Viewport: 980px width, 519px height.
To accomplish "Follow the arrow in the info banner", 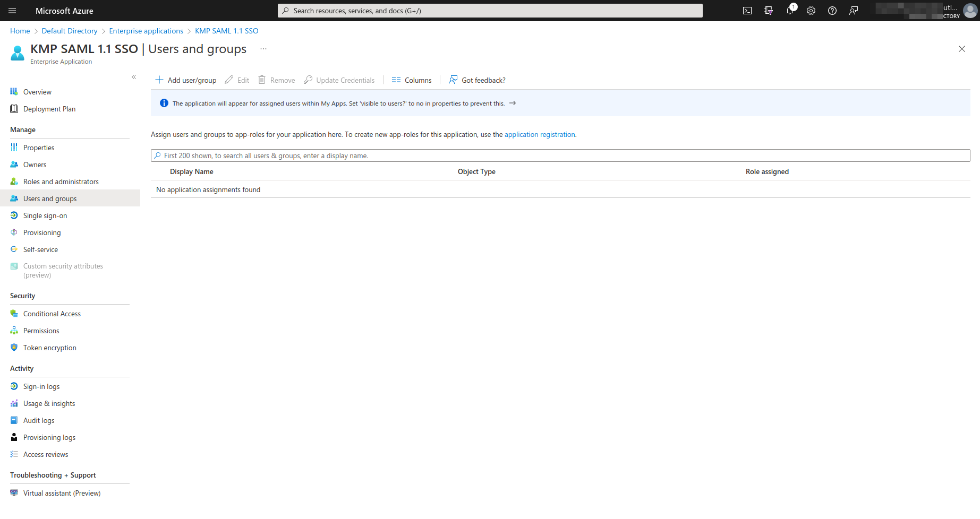I will click(x=513, y=103).
